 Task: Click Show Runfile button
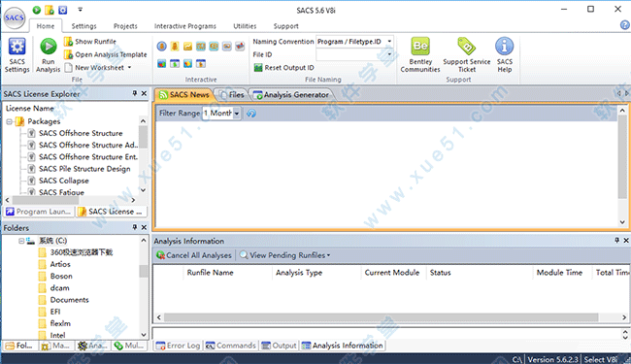point(90,42)
